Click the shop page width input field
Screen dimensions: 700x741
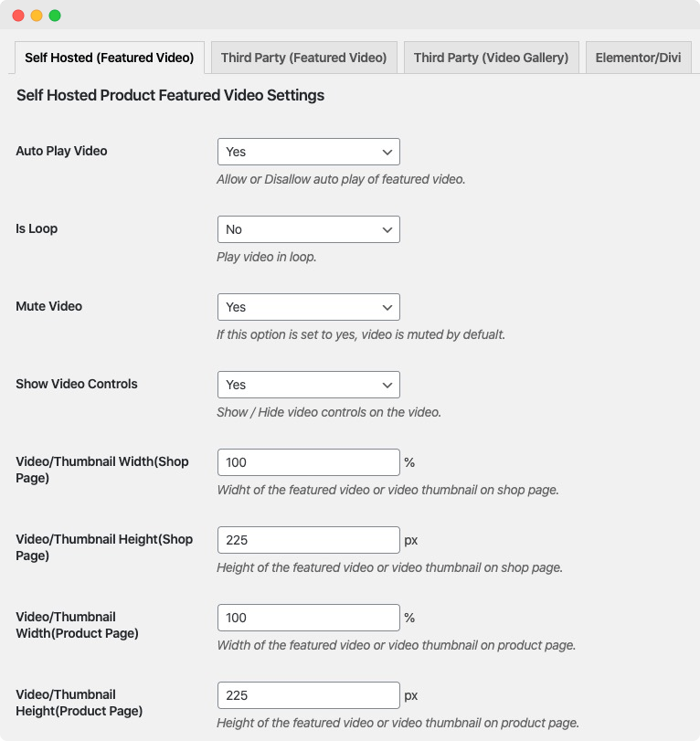coord(308,462)
